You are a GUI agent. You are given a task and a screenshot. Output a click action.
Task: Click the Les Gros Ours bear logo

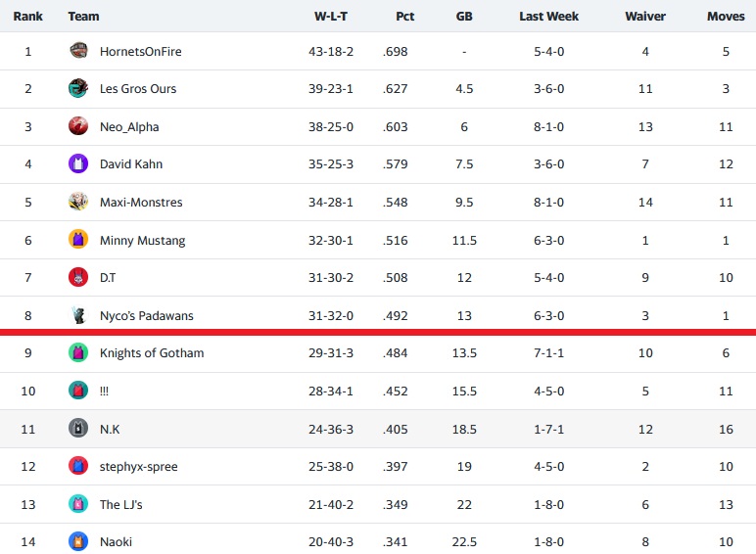click(78, 88)
